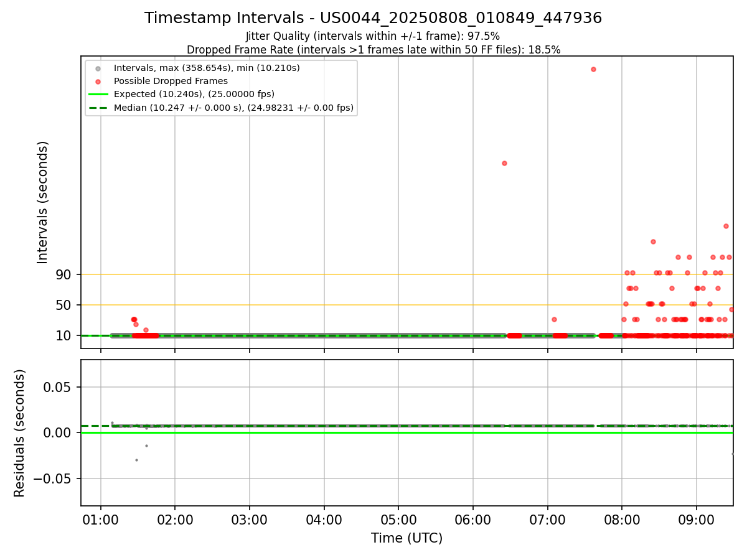Screen dimensions: 747x560
Task: Click the x-axis tick label '01:00'
Action: 101,519
